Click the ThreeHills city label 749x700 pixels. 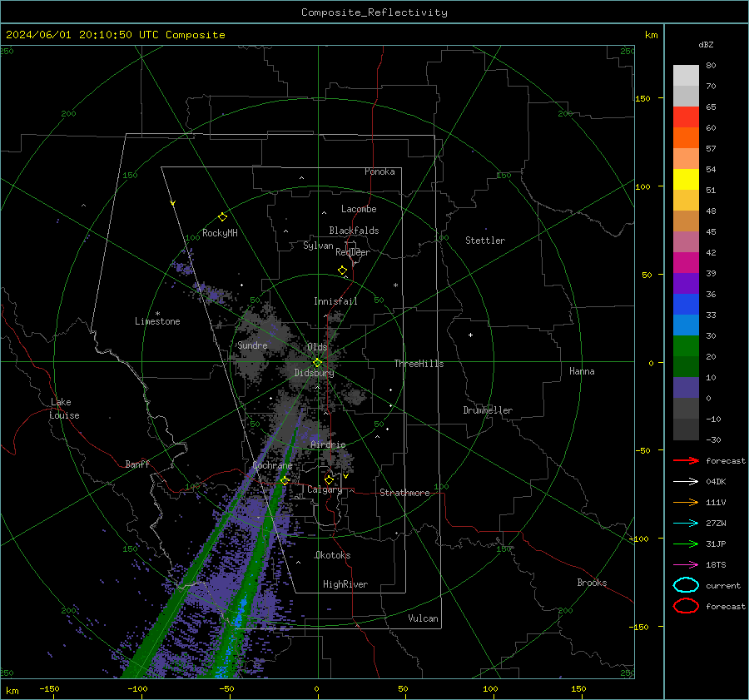pyautogui.click(x=419, y=364)
